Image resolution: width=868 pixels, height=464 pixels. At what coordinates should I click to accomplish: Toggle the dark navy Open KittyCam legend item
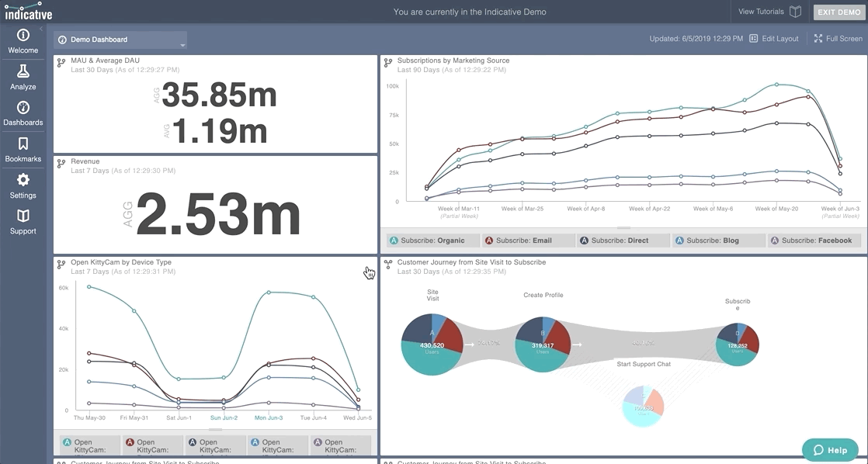click(215, 445)
